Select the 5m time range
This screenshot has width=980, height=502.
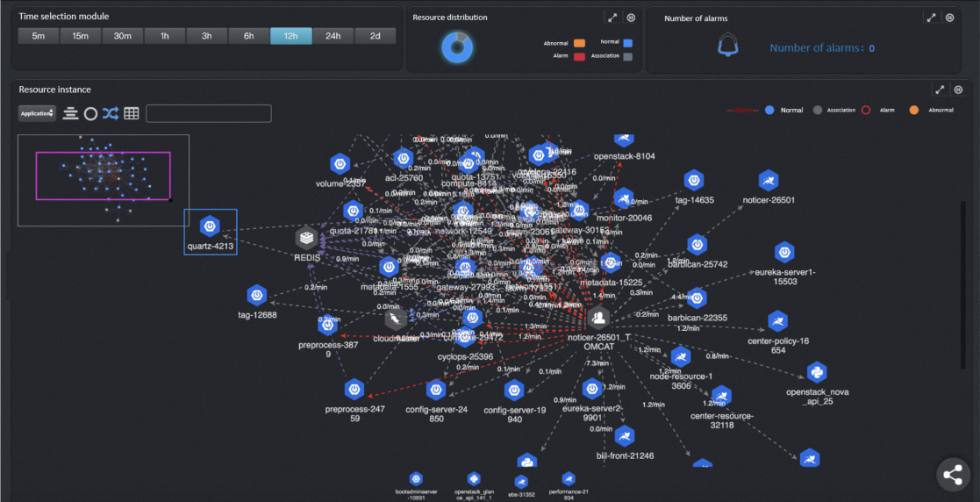39,36
